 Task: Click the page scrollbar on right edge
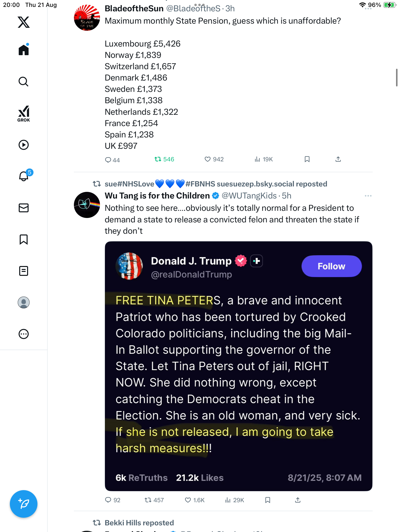[397, 78]
